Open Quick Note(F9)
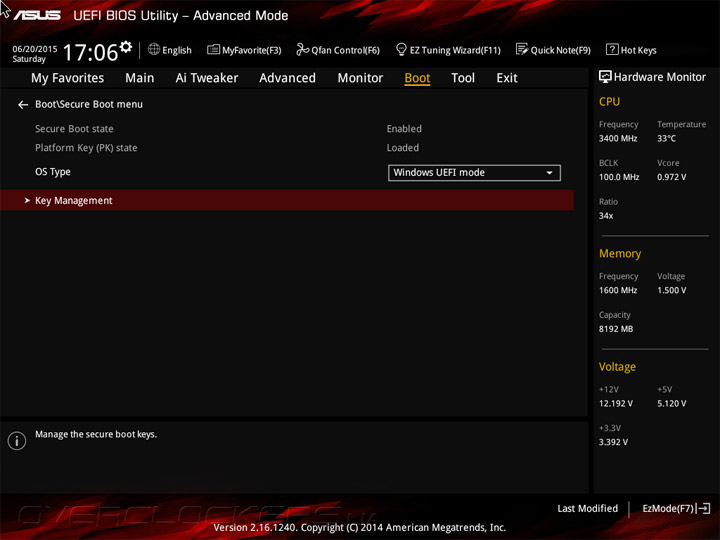This screenshot has width=720, height=540. pos(553,50)
